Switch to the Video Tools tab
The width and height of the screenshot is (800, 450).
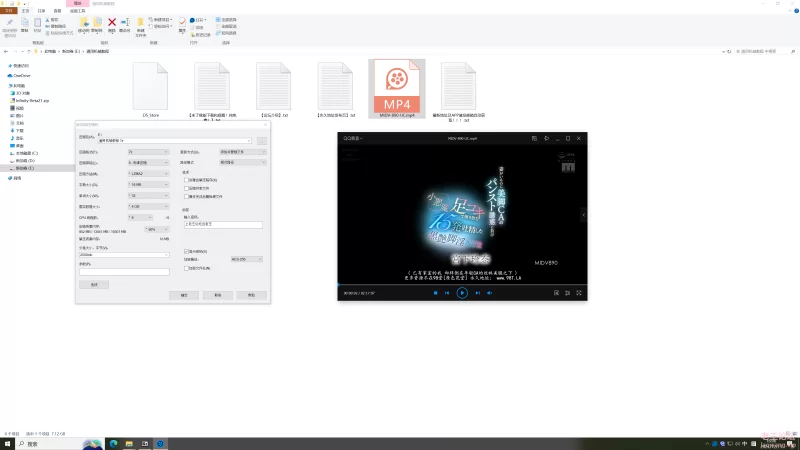(78, 11)
